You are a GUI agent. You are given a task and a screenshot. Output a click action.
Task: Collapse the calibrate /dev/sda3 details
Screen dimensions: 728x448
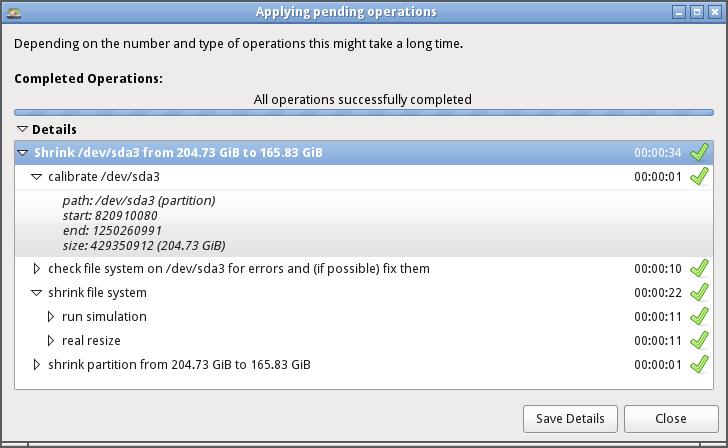(37, 177)
